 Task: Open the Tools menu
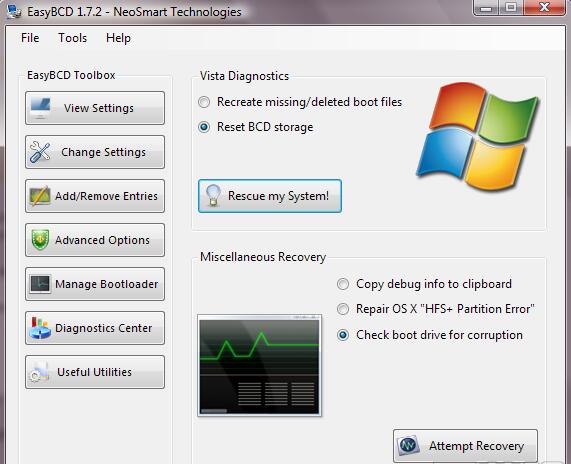pyautogui.click(x=73, y=38)
